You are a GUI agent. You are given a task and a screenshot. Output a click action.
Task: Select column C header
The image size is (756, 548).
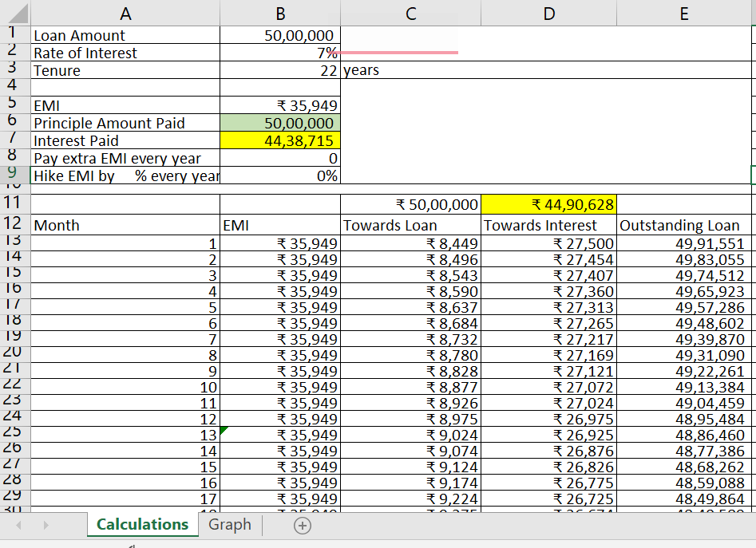point(411,14)
